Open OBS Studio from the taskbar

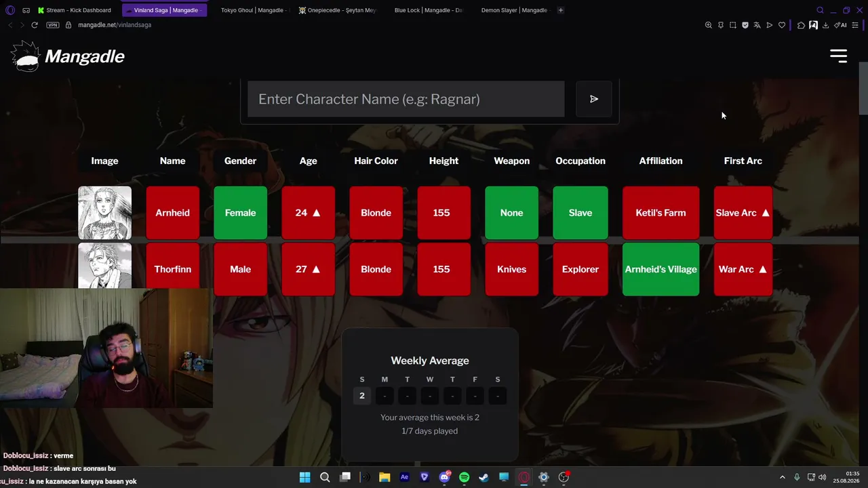[x=564, y=477]
